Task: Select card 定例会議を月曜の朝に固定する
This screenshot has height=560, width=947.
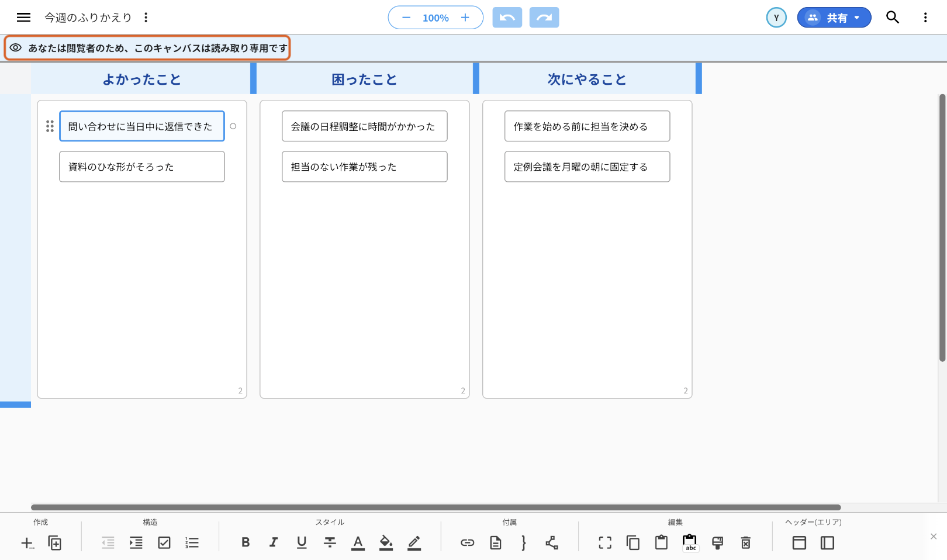Action: click(x=587, y=167)
